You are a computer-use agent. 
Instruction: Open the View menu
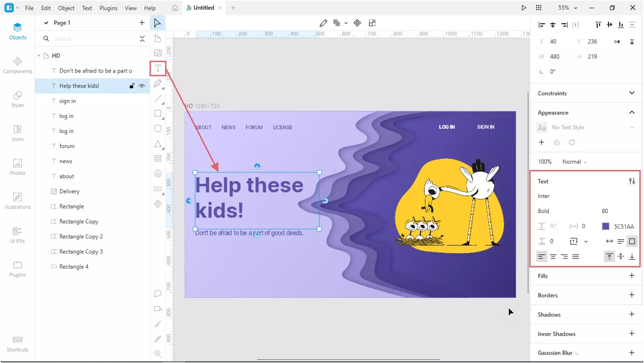tap(131, 8)
